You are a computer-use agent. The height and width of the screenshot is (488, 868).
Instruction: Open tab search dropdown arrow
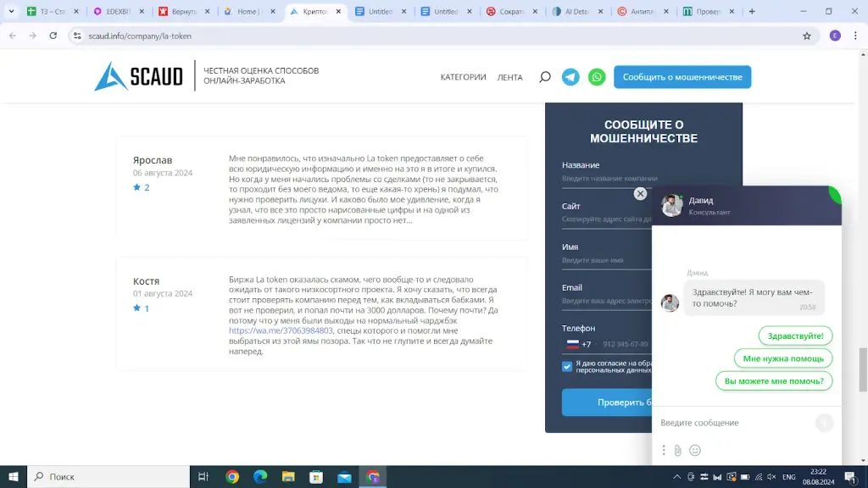tap(11, 11)
